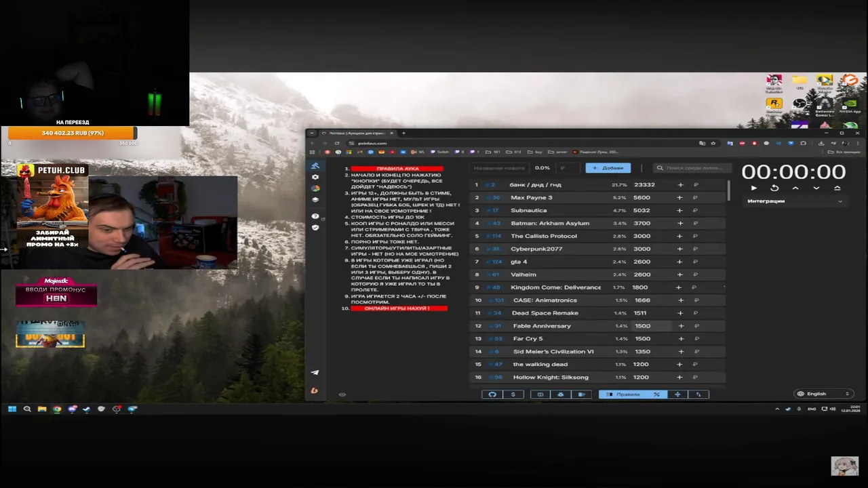Click the dollar sign button in bottom toolbar

tap(513, 394)
